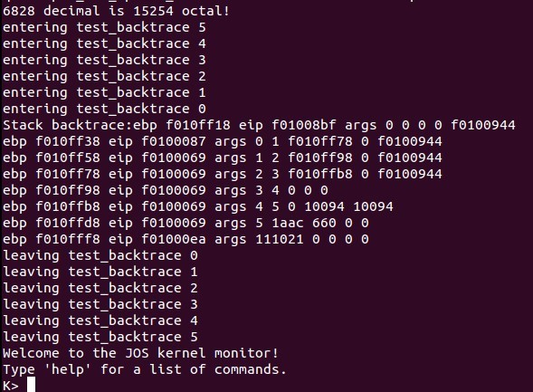
Task: Click the 'leaving test_backtrace 0' line
Action: click(x=100, y=255)
